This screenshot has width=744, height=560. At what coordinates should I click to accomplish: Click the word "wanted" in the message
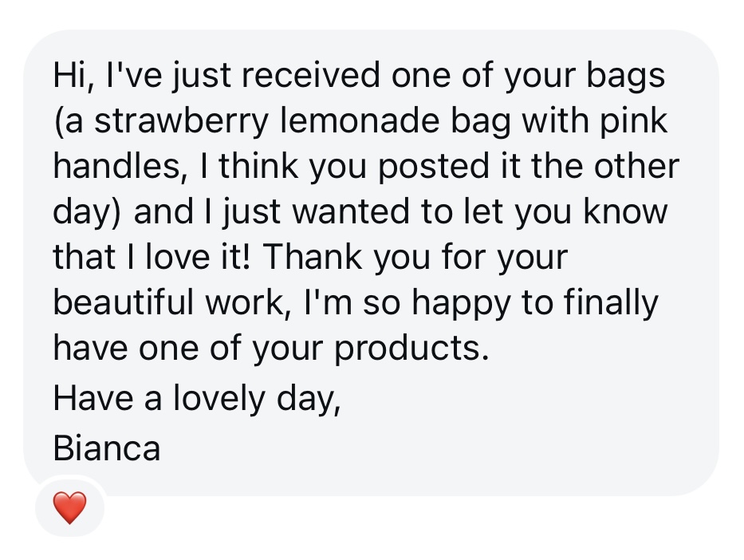pyautogui.click(x=351, y=211)
